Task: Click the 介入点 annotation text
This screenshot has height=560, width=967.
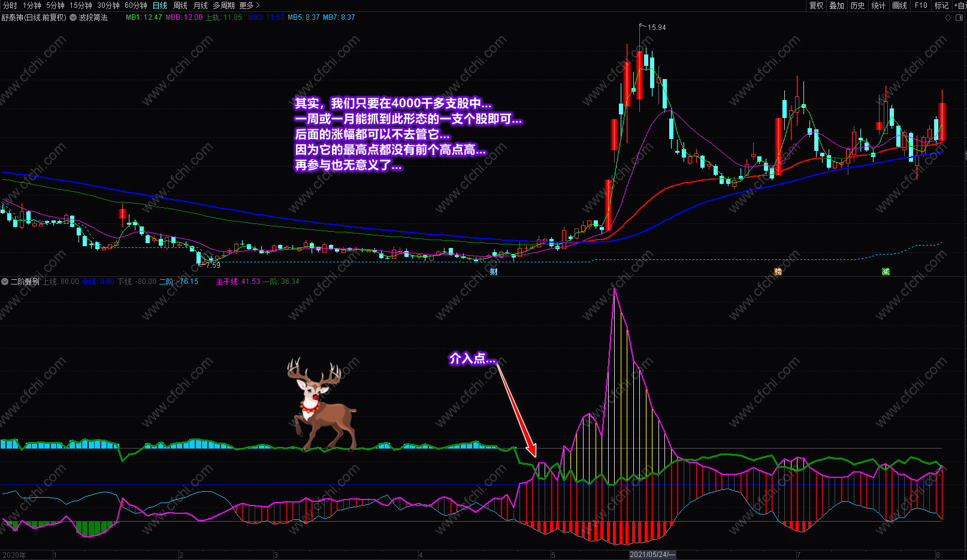Action: [x=472, y=359]
